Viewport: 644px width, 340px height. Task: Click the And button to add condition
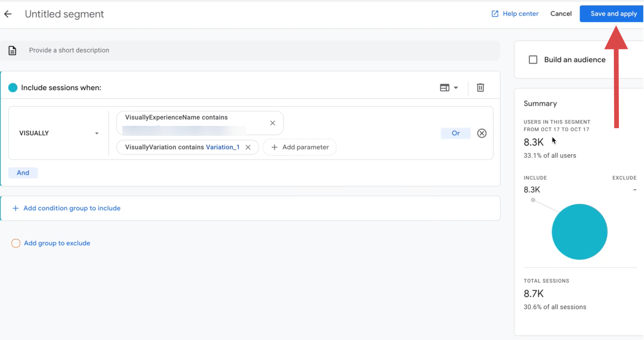pyautogui.click(x=23, y=173)
